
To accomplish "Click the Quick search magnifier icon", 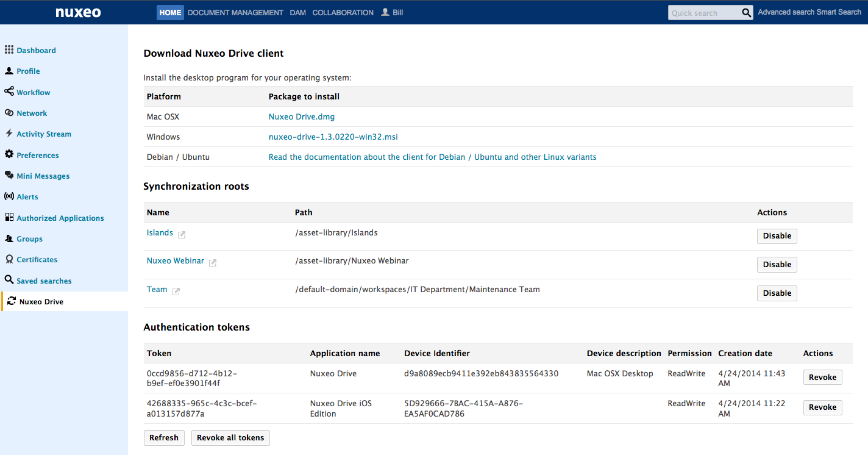I will (747, 13).
